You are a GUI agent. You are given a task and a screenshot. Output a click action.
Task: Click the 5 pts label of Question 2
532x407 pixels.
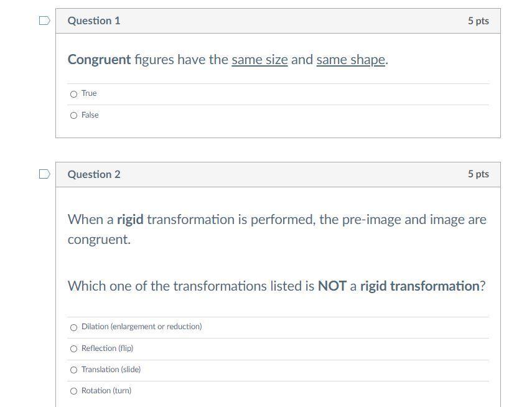pyautogui.click(x=478, y=174)
